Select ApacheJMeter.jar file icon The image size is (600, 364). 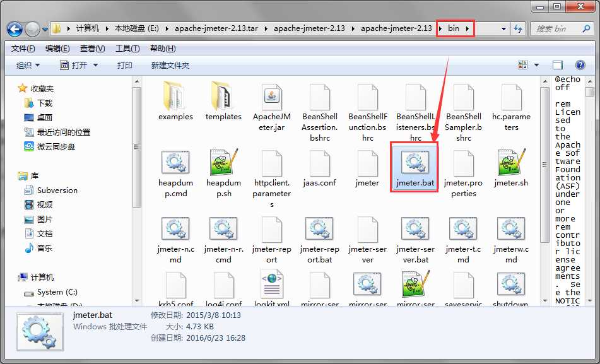click(272, 97)
